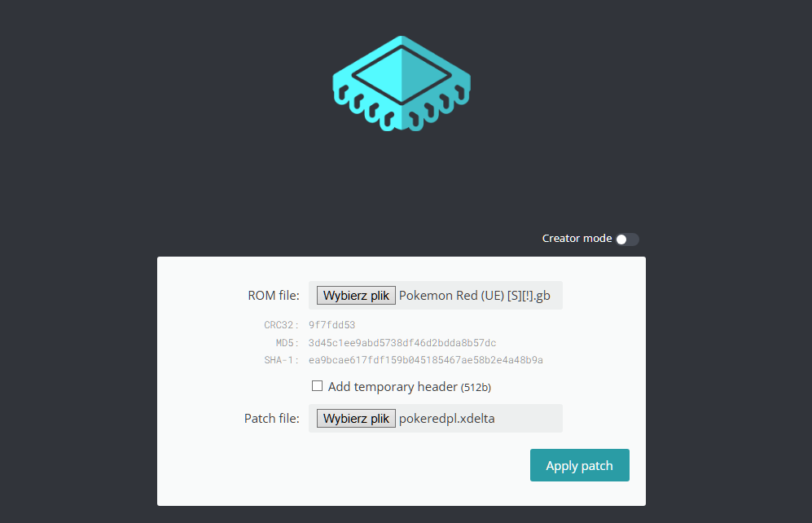
Task: Select the MD5 checksum value
Action: click(402, 342)
